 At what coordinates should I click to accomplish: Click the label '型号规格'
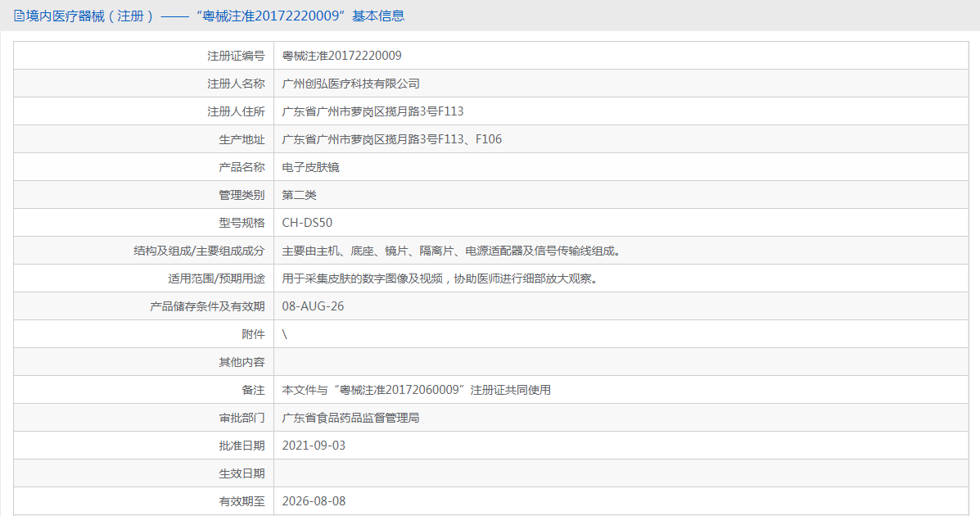(242, 223)
